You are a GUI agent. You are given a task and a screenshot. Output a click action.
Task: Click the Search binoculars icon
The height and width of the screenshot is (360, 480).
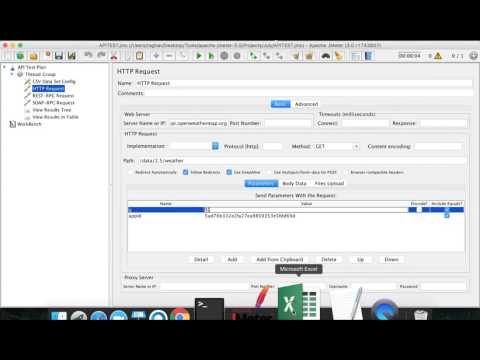pyautogui.click(x=326, y=56)
